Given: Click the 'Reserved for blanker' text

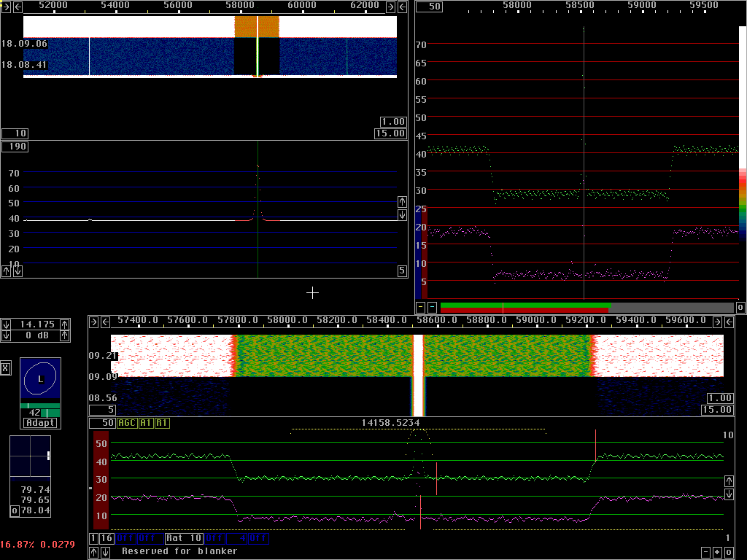Looking at the screenshot, I should coord(179,551).
